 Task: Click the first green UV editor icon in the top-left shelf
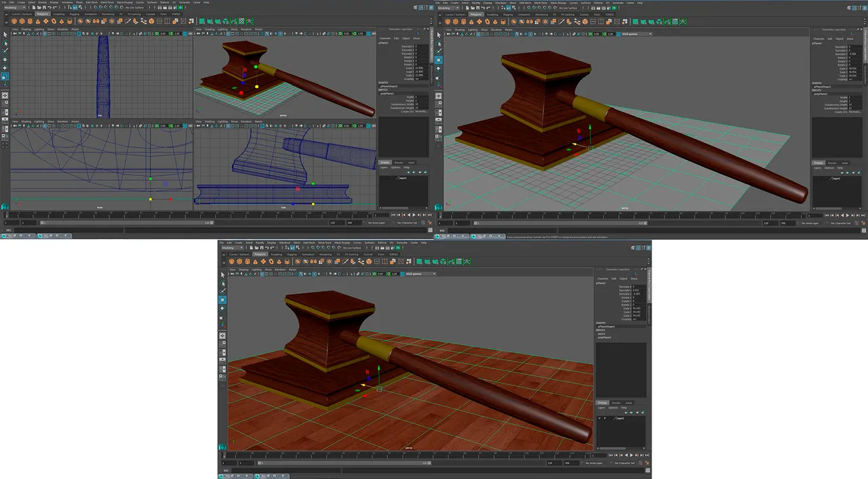point(201,21)
